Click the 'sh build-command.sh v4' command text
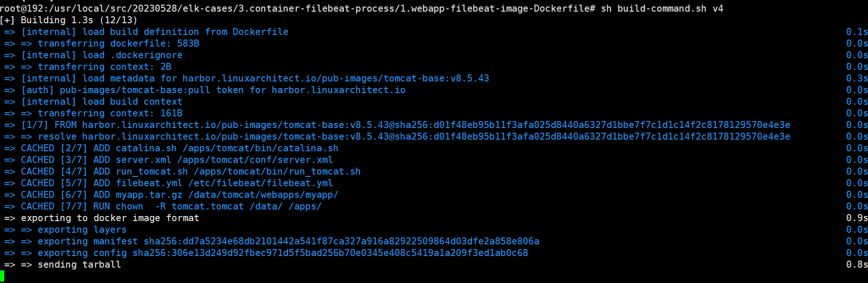868x283 pixels. pos(662,8)
